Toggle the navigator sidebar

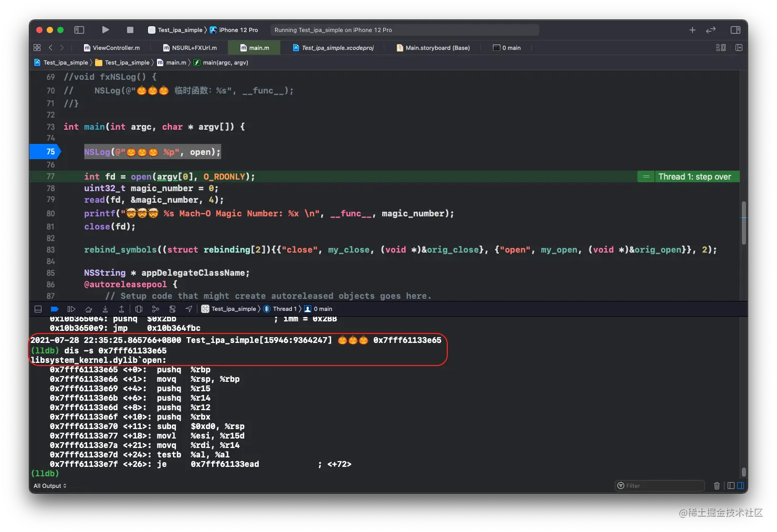pyautogui.click(x=79, y=30)
